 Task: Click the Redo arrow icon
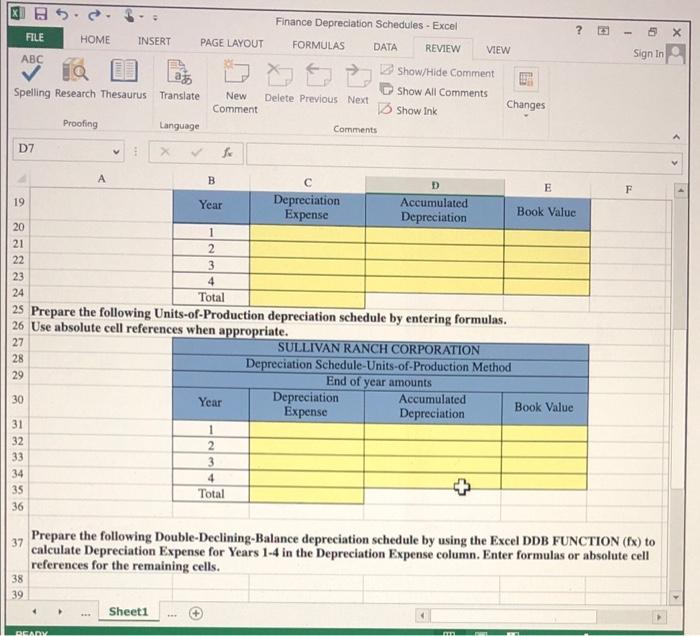94,16
